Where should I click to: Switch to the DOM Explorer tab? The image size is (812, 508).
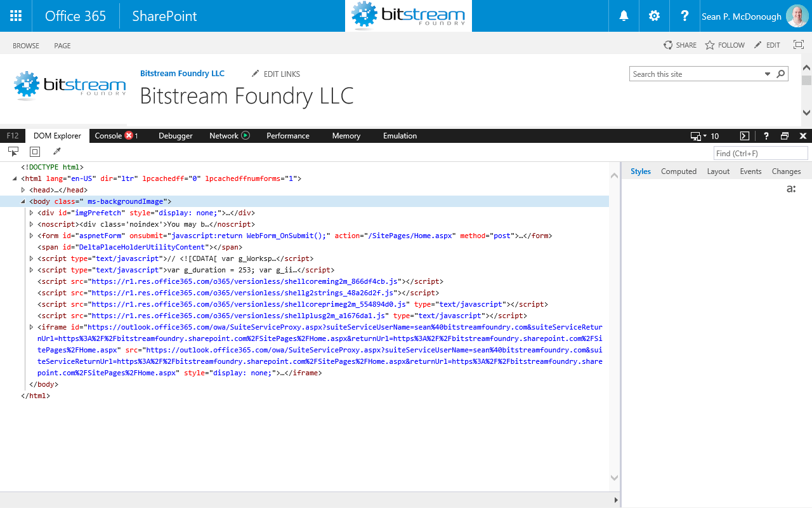[x=57, y=136]
